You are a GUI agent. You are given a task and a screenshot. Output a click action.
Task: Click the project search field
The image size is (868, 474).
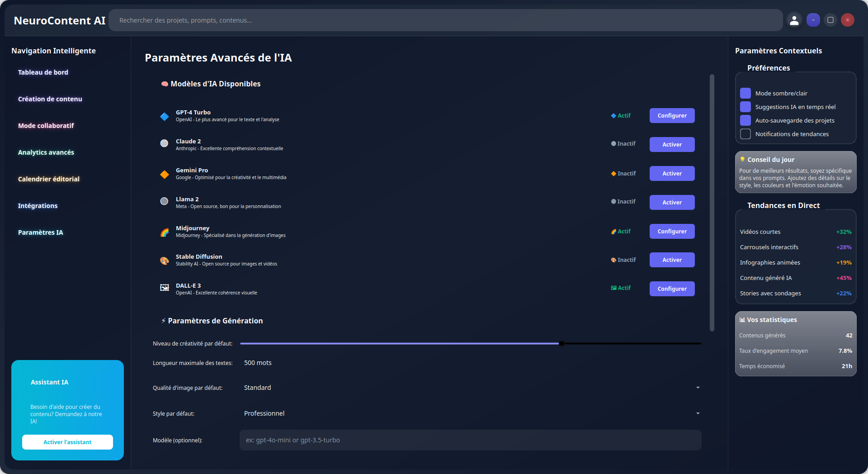(x=445, y=20)
